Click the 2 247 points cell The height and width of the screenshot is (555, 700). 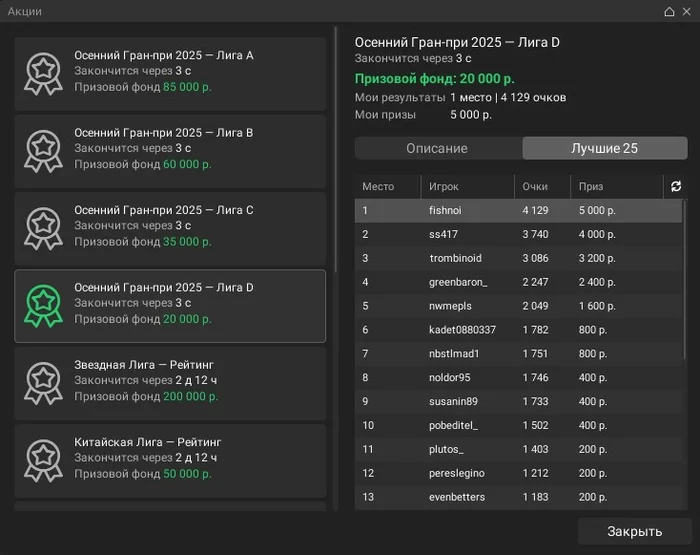tap(535, 282)
